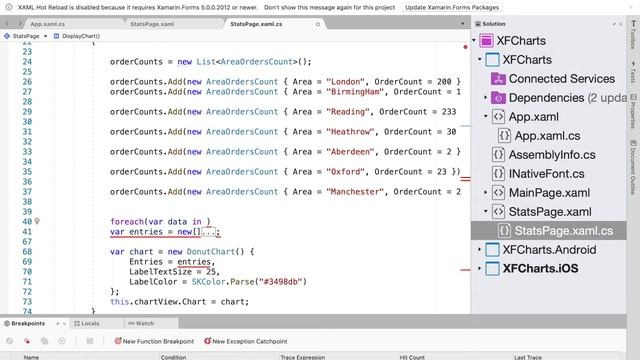Click the Trace Expression column header

click(x=302, y=357)
